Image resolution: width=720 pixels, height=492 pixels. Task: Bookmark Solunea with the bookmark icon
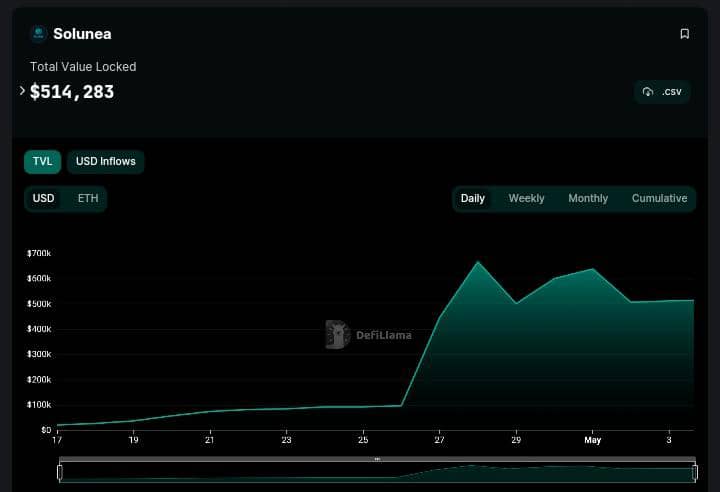684,34
